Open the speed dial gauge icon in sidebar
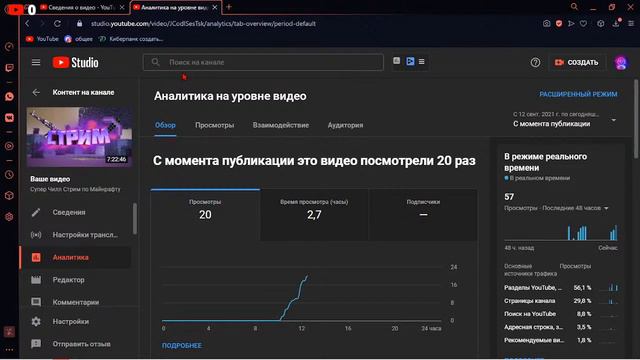This screenshot has width=640, height=360. (9, 47)
